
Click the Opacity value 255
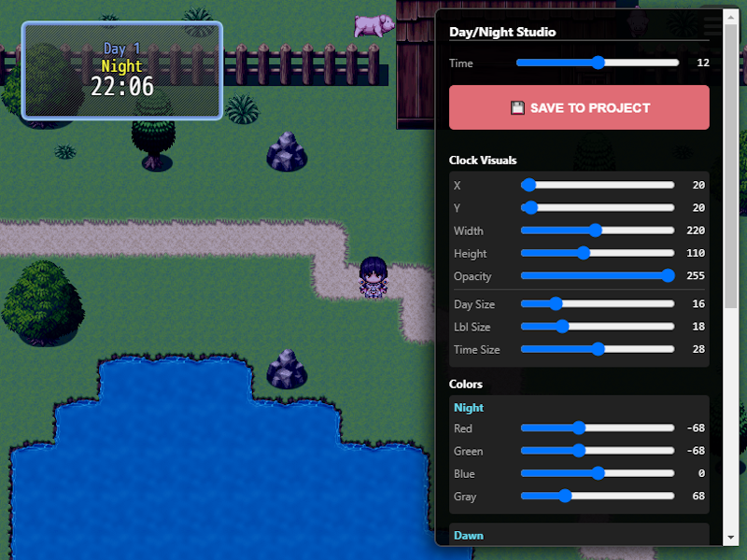[x=696, y=275]
